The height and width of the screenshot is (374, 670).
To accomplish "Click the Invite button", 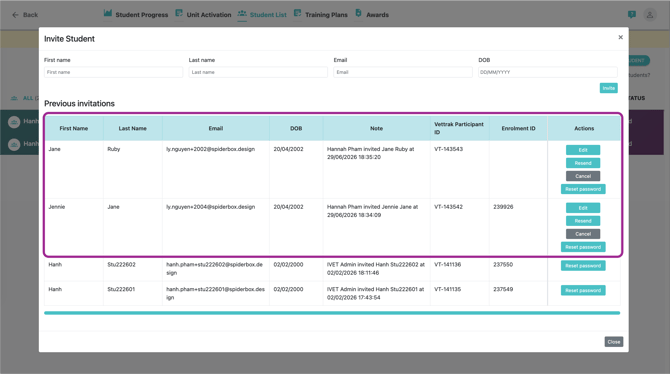I will coord(608,88).
